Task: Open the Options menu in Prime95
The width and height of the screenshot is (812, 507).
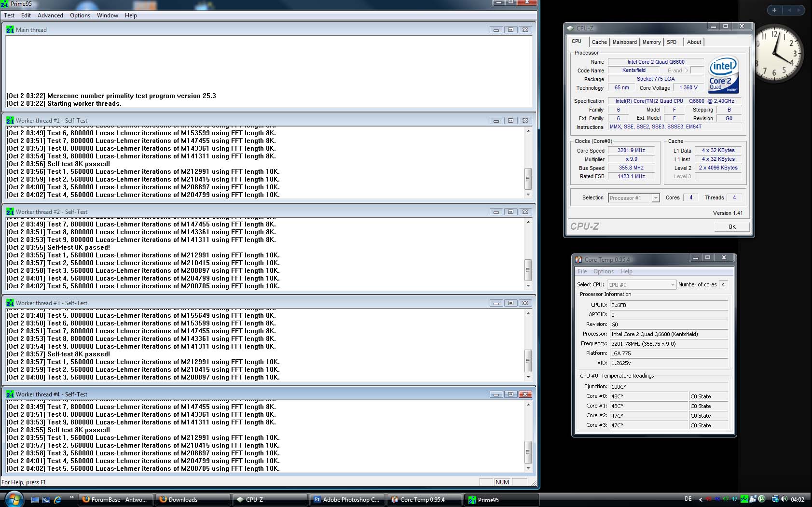Action: (x=80, y=15)
